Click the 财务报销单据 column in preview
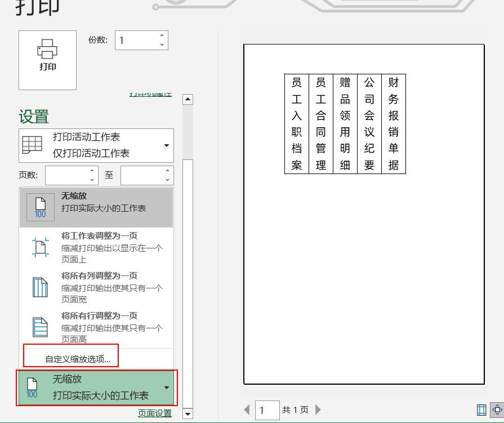 tap(394, 124)
